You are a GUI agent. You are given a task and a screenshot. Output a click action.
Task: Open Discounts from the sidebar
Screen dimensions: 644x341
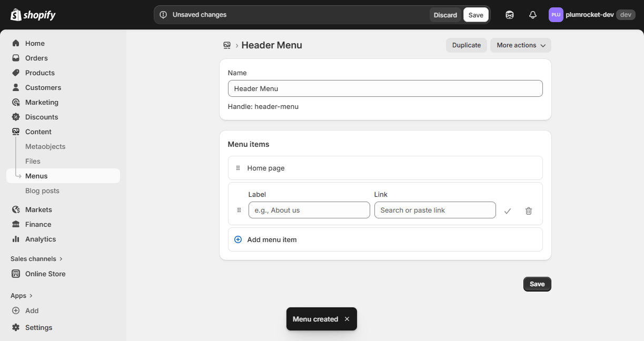(x=42, y=117)
